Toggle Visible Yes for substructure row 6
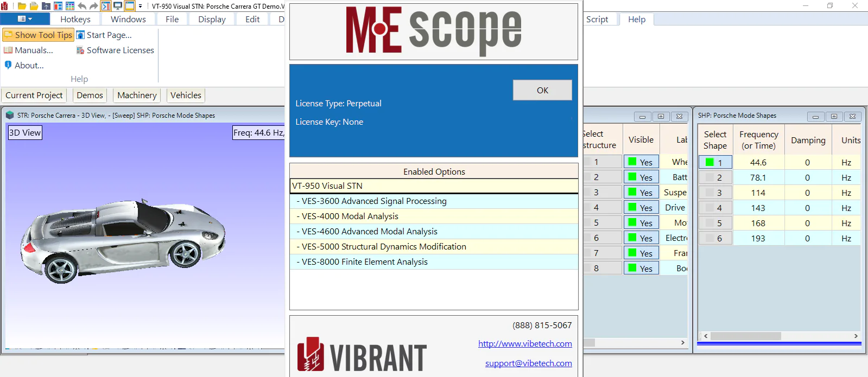 point(641,238)
